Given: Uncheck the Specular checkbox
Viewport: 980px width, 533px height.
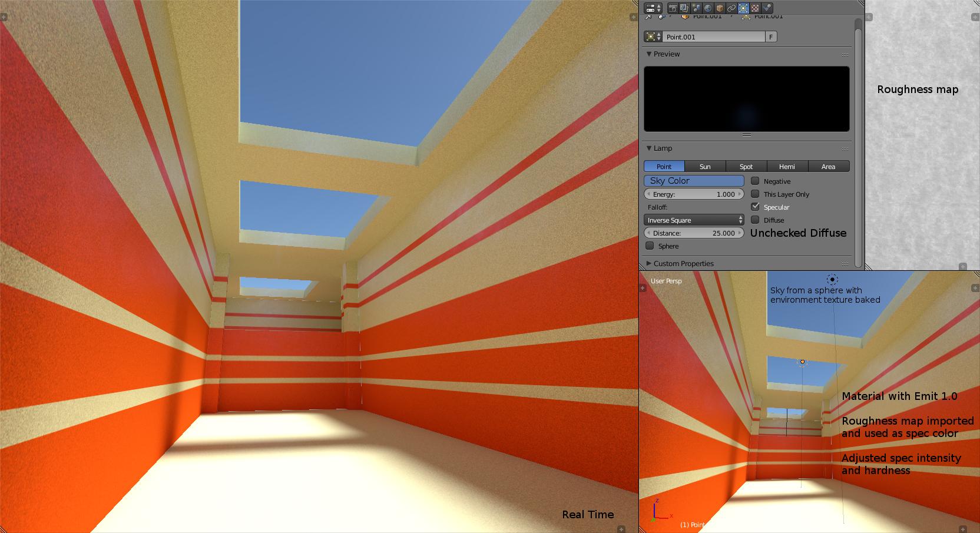Looking at the screenshot, I should pyautogui.click(x=756, y=206).
